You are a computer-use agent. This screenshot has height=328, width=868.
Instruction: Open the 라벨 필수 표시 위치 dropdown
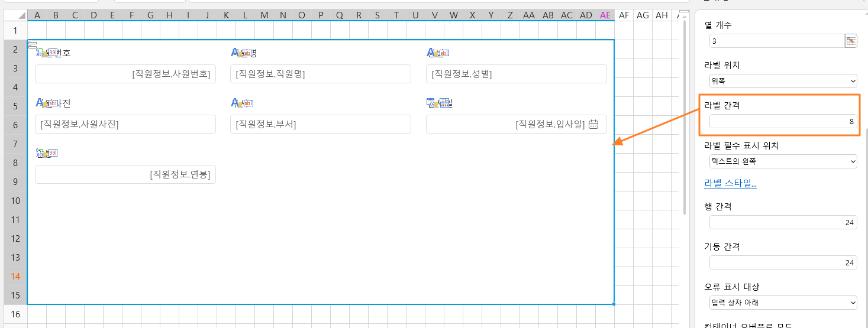(783, 161)
